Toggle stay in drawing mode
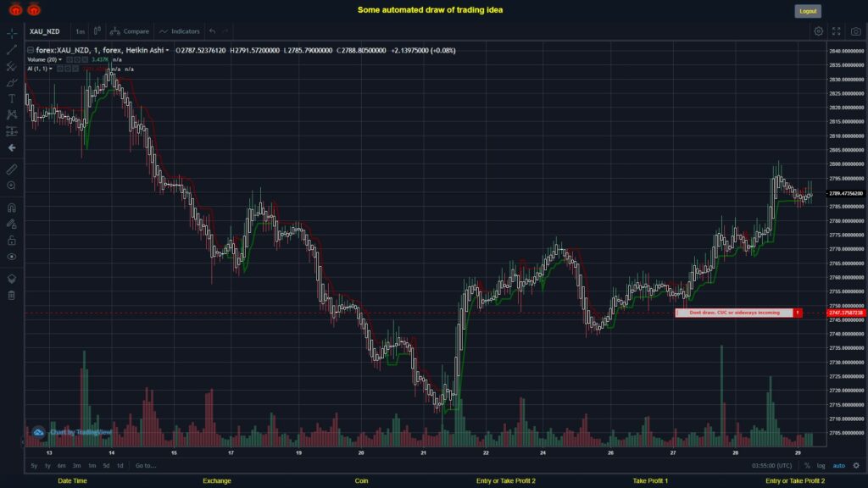 click(12, 224)
